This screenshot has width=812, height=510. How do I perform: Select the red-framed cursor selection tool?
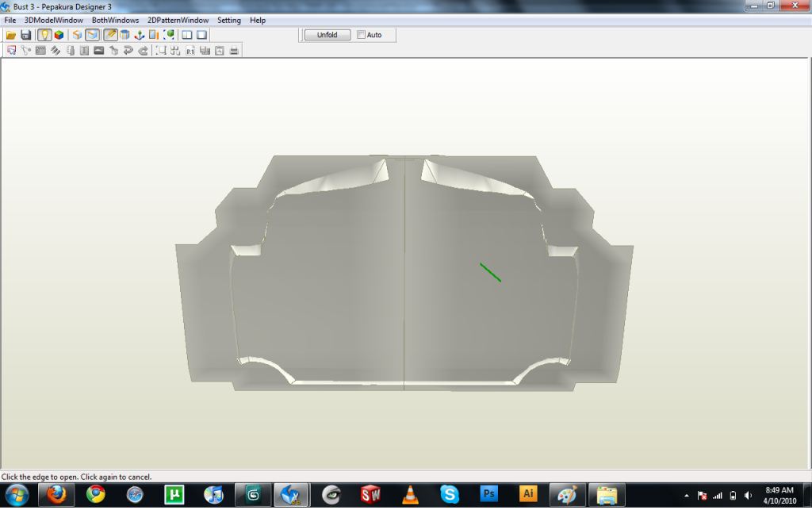[x=11, y=50]
